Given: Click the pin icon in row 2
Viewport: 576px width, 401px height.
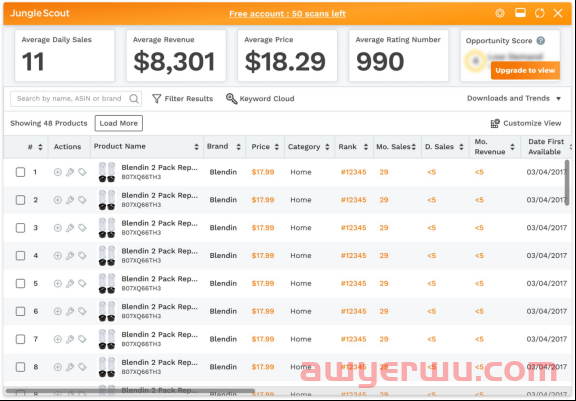Looking at the screenshot, I should point(70,200).
